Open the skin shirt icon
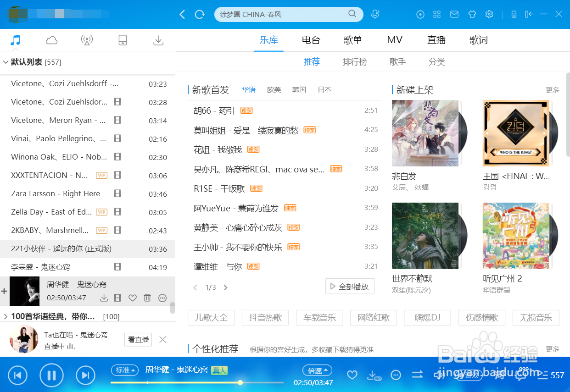Viewport: 570px width, 392px height. [472, 15]
